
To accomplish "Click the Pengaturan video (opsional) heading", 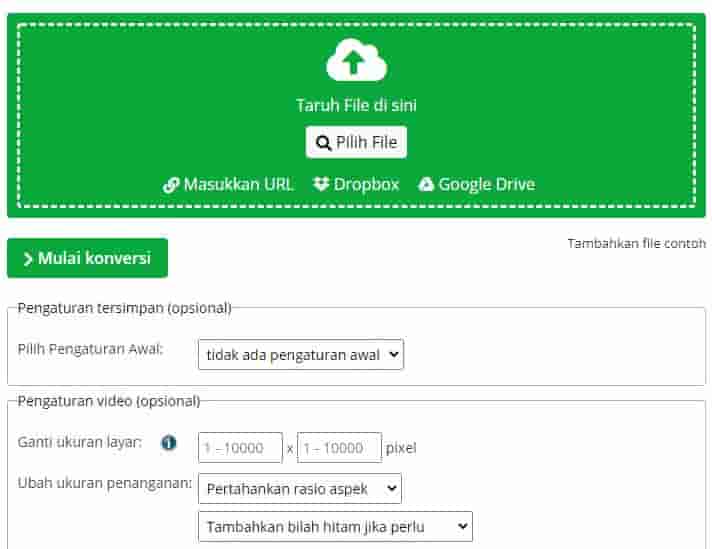I will (109, 401).
